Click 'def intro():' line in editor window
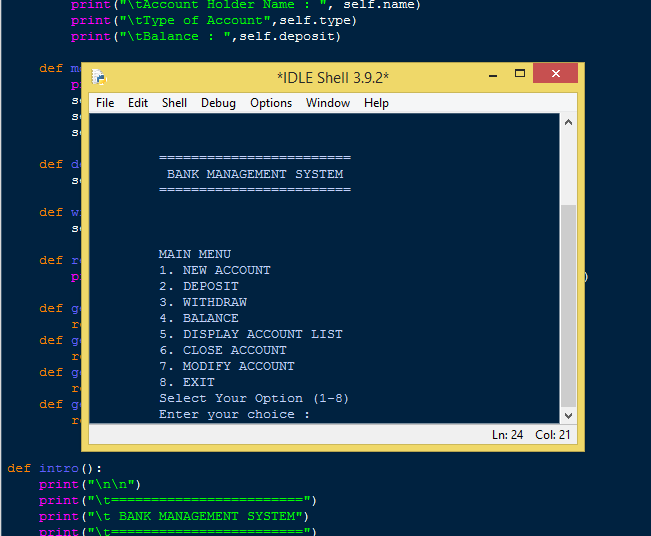 coord(54,468)
